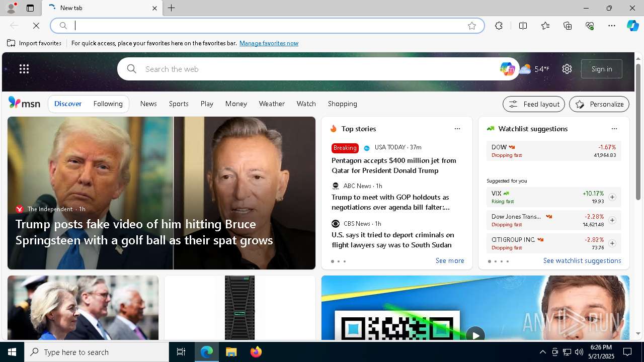Click the Copilot icon in search box
644x362 pixels.
(507, 69)
